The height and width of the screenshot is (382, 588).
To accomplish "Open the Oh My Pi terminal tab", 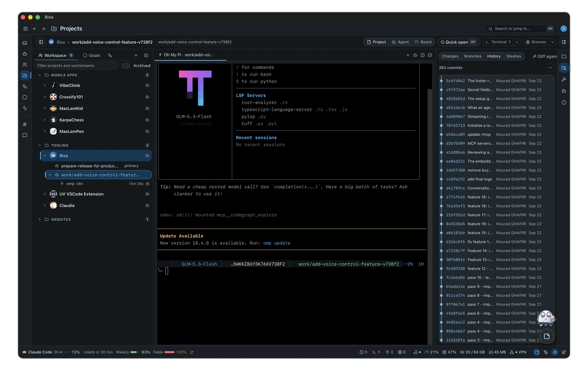I will tap(190, 55).
